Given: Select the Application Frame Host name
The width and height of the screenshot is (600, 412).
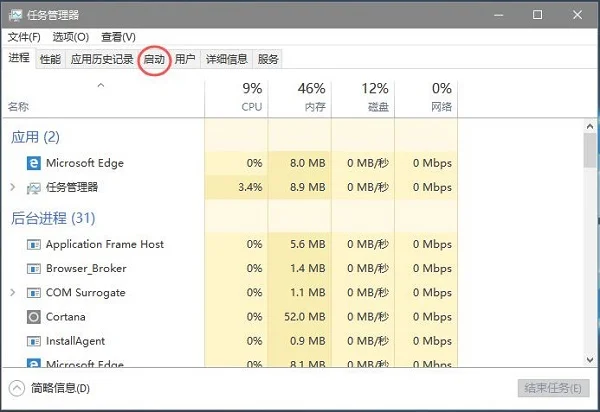Looking at the screenshot, I should 105,244.
